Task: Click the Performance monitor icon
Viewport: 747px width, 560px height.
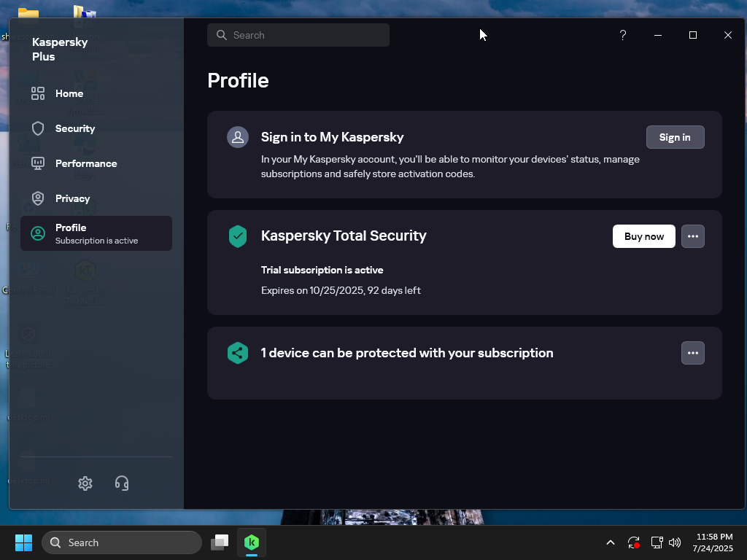Action: pyautogui.click(x=38, y=163)
